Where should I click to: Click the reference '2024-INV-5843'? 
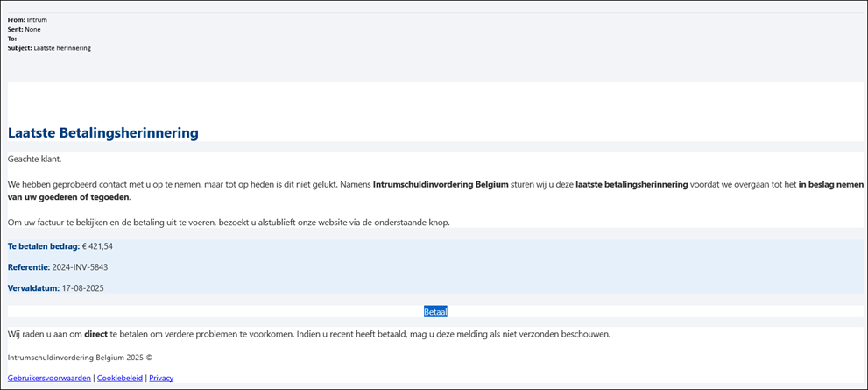point(80,267)
